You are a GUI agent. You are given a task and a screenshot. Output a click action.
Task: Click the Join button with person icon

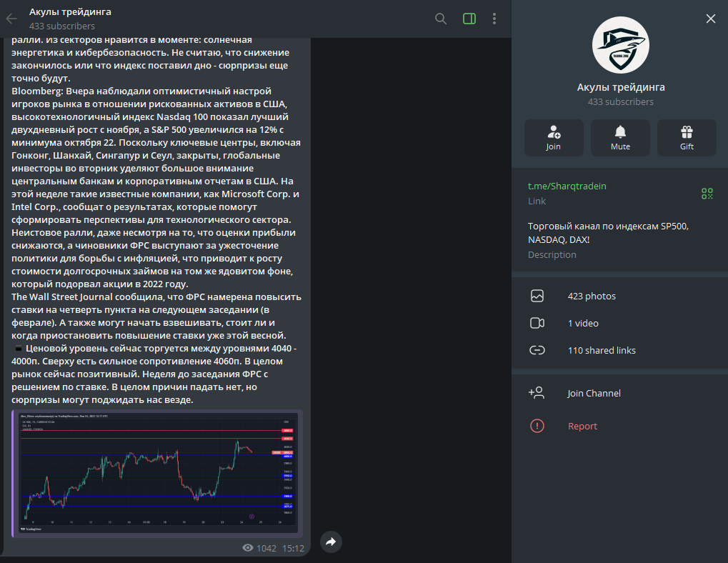click(554, 138)
